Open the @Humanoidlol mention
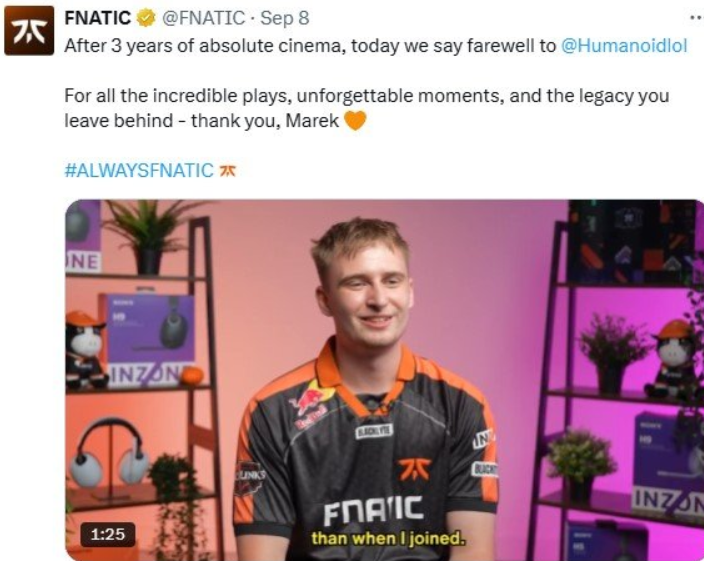Screen dimensions: 704x561 click(x=624, y=46)
